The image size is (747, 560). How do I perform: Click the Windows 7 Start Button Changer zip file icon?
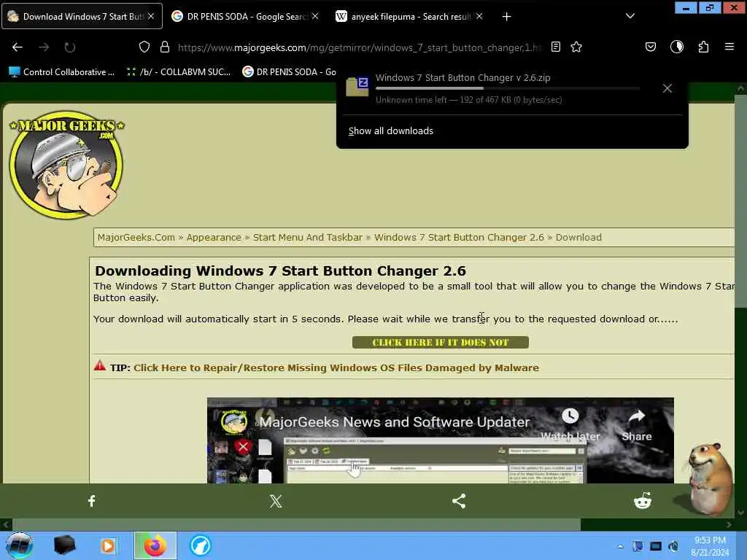[x=357, y=87]
